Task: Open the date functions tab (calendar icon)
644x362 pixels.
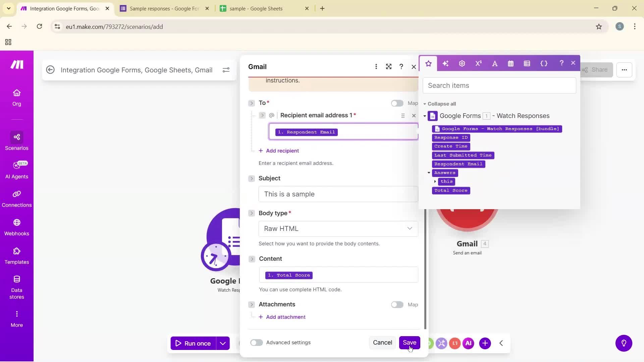Action: point(511,63)
